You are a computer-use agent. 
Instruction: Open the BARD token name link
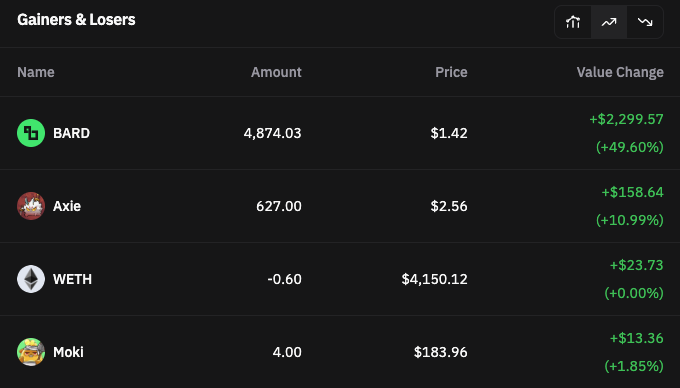[72, 133]
